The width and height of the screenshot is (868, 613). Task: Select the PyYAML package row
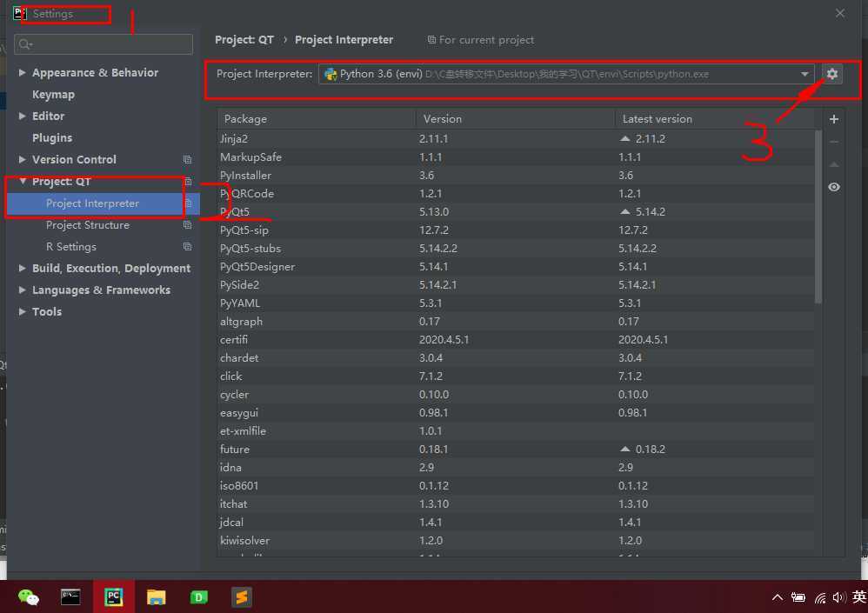point(516,303)
